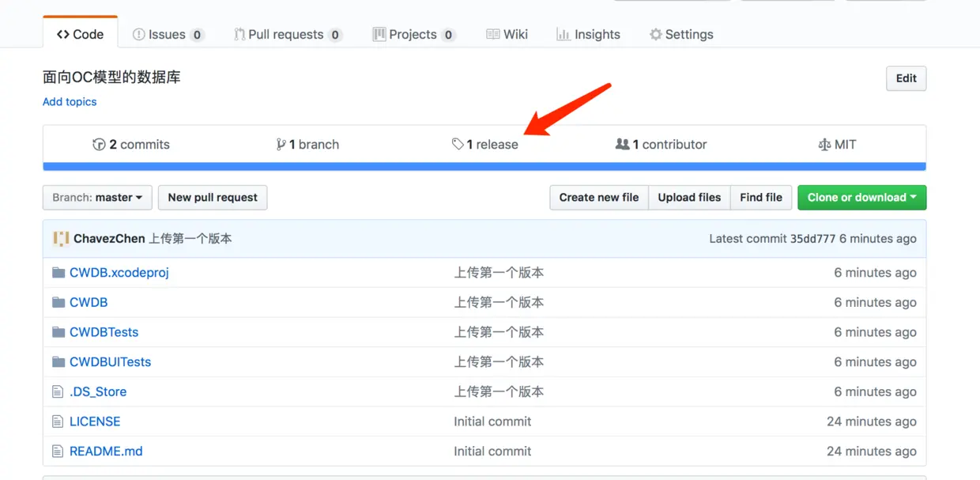Click the Settings tab gear icon

click(656, 35)
